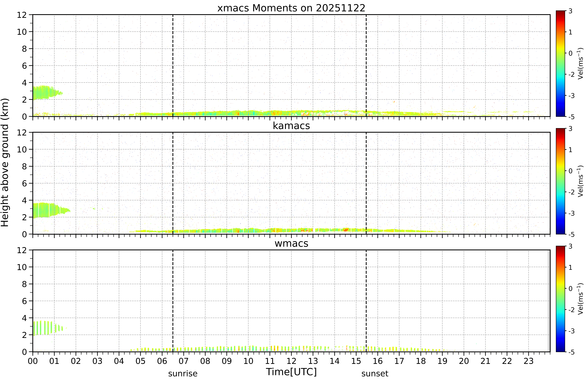This screenshot has height=382, width=588.
Task: Click the '00' time tick label
Action: click(33, 361)
